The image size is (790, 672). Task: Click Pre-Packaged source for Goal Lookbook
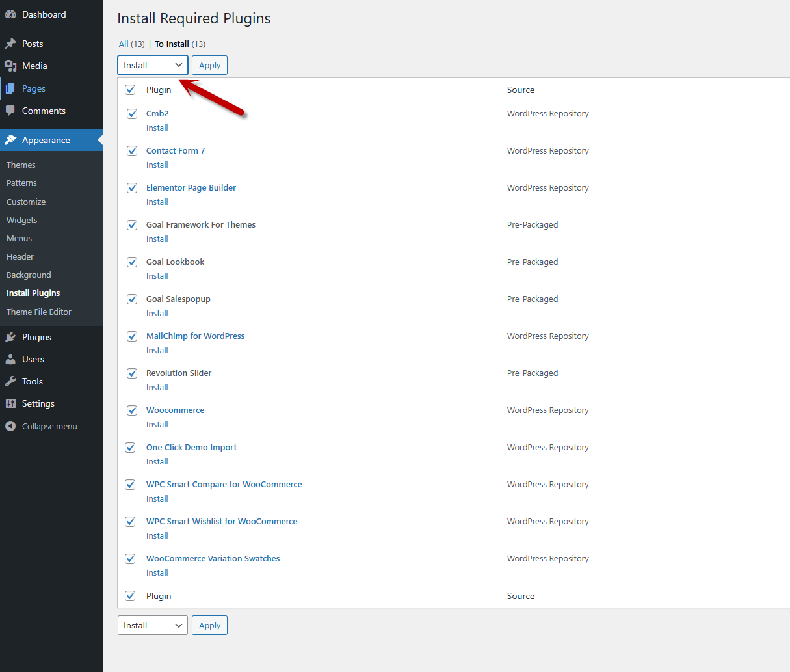click(533, 262)
